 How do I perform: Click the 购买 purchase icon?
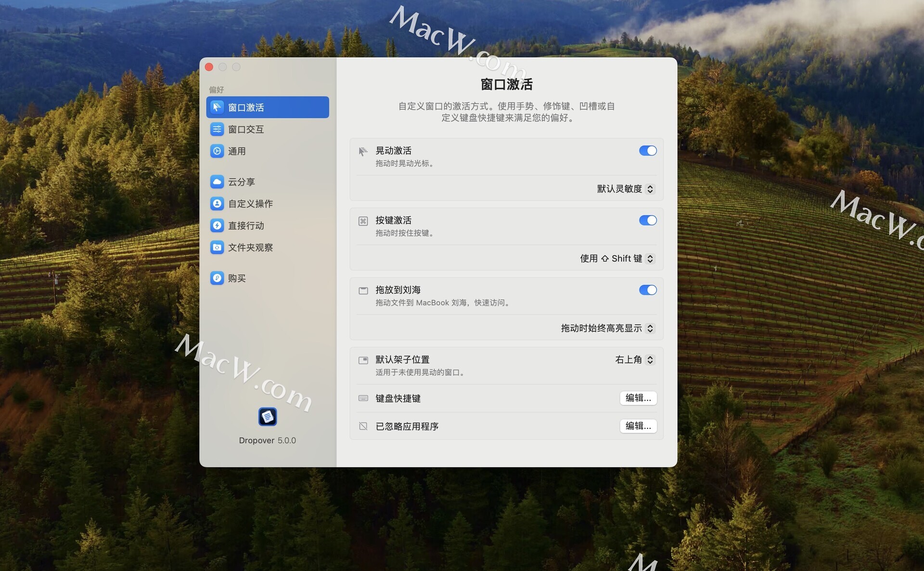point(217,278)
